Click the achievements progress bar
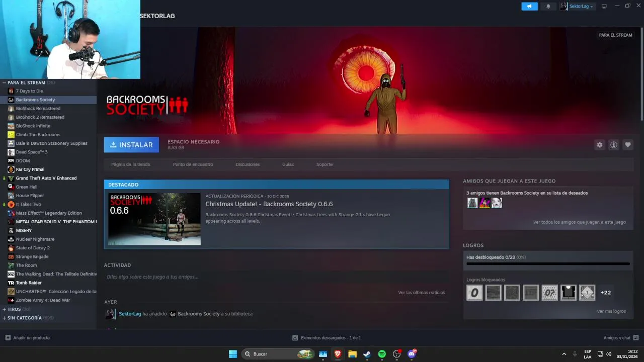Image resolution: width=644 pixels, height=362 pixels. [x=548, y=263]
